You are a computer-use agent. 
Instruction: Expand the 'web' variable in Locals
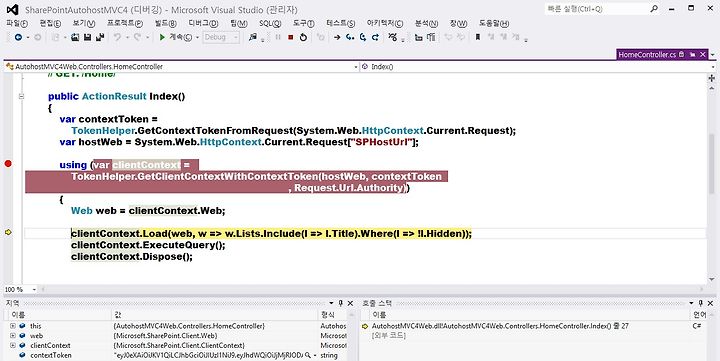click(12, 336)
